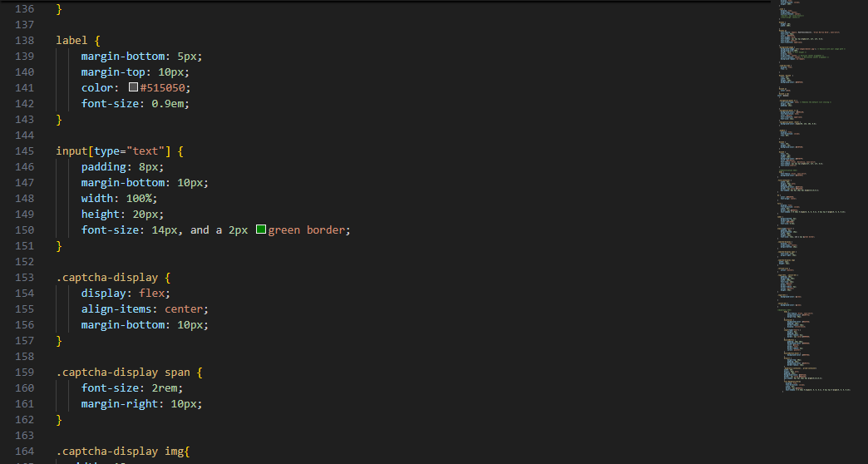
Task: Click line number 153 in the gutter
Action: click(x=25, y=278)
